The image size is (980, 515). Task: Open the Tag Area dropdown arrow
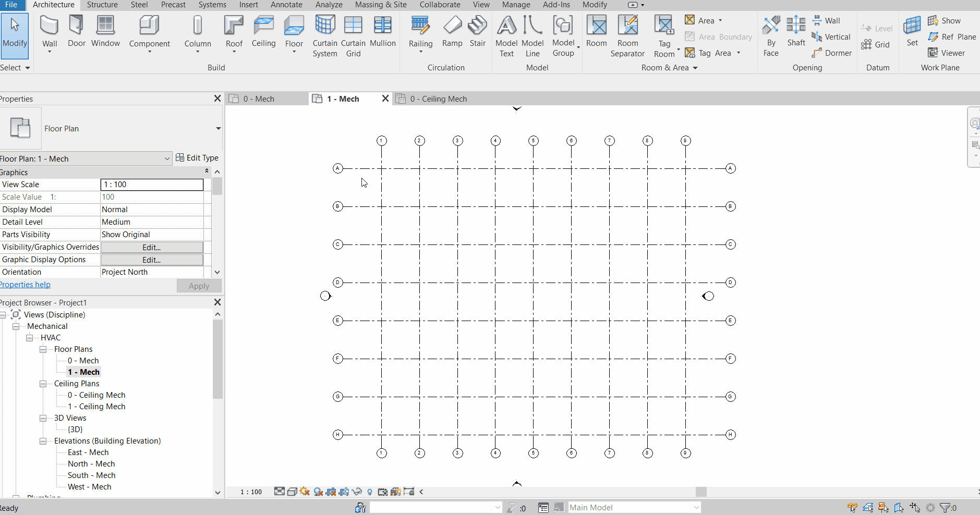(x=739, y=53)
